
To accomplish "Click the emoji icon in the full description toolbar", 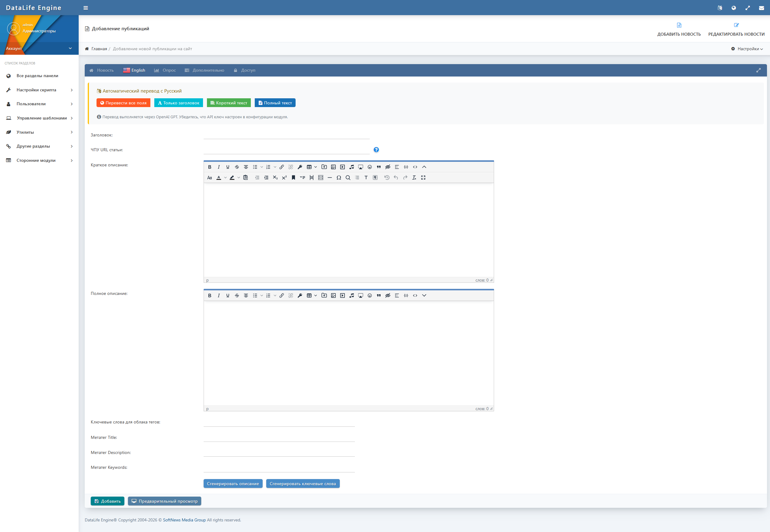I will pyautogui.click(x=369, y=296).
